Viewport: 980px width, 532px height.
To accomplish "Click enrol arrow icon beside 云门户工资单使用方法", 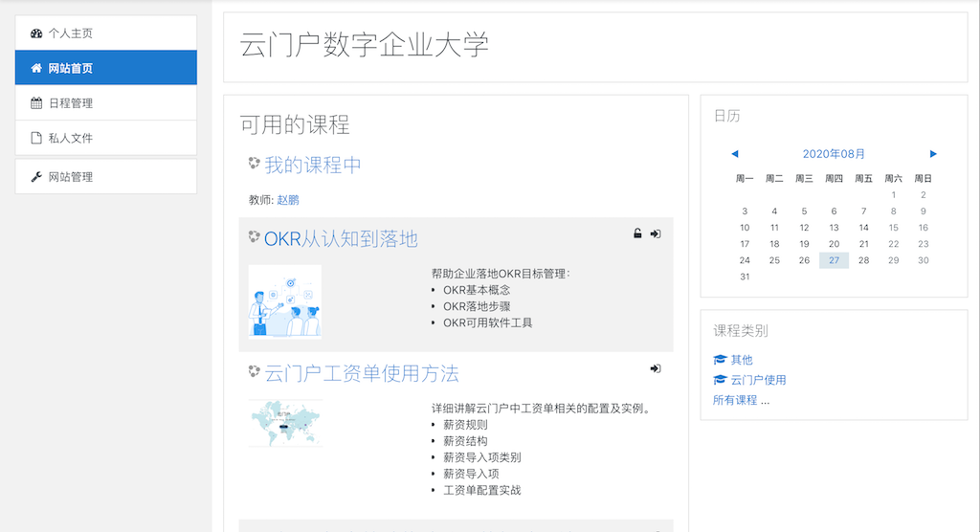I will tap(655, 368).
